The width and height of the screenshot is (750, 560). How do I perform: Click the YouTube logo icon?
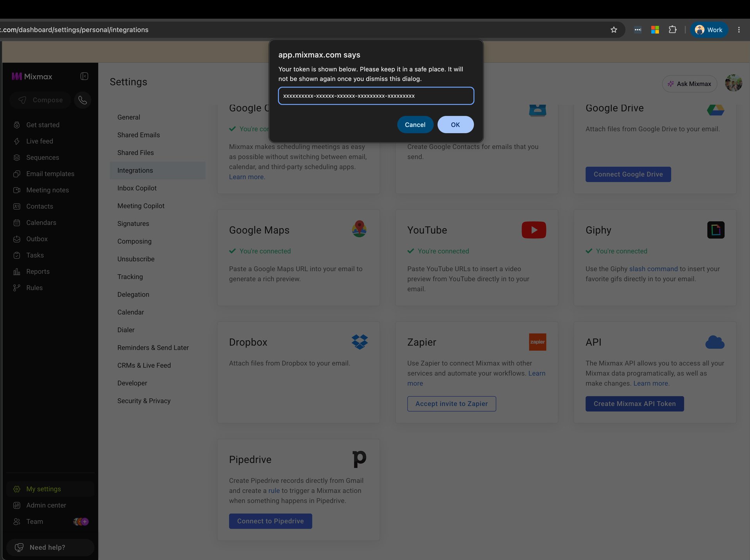534,230
